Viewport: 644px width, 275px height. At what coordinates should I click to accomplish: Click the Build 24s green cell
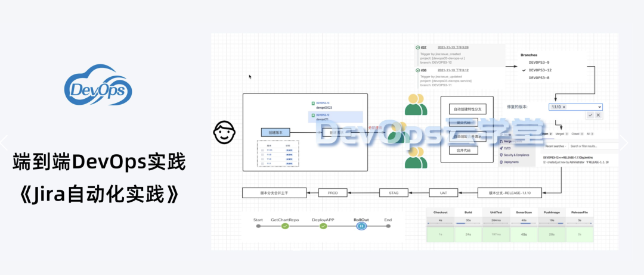point(468,235)
